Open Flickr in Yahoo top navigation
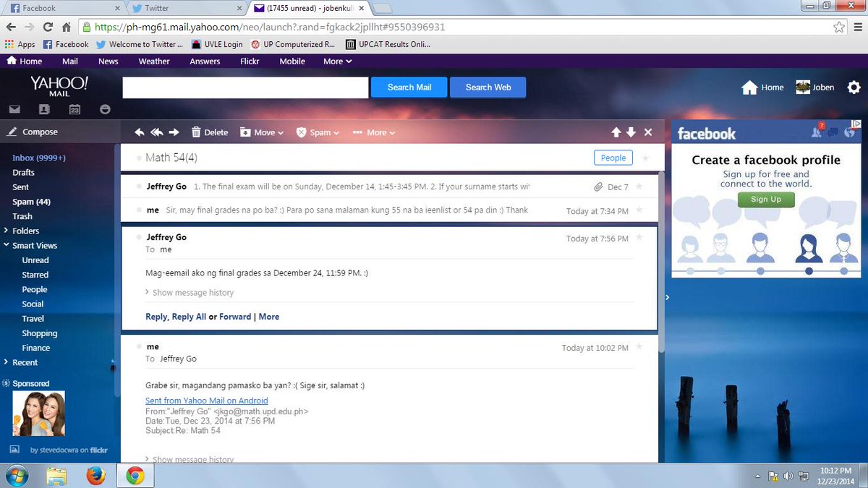The width and height of the screenshot is (868, 488). (250, 61)
